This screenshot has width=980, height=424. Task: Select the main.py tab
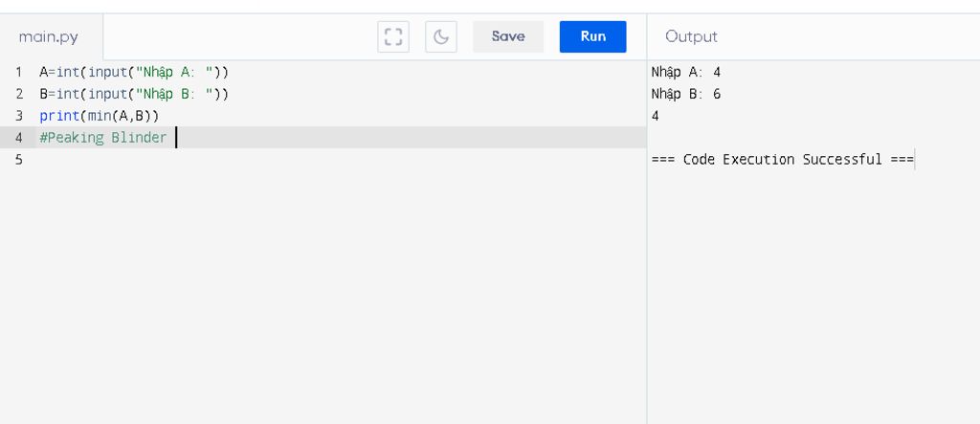click(x=49, y=37)
